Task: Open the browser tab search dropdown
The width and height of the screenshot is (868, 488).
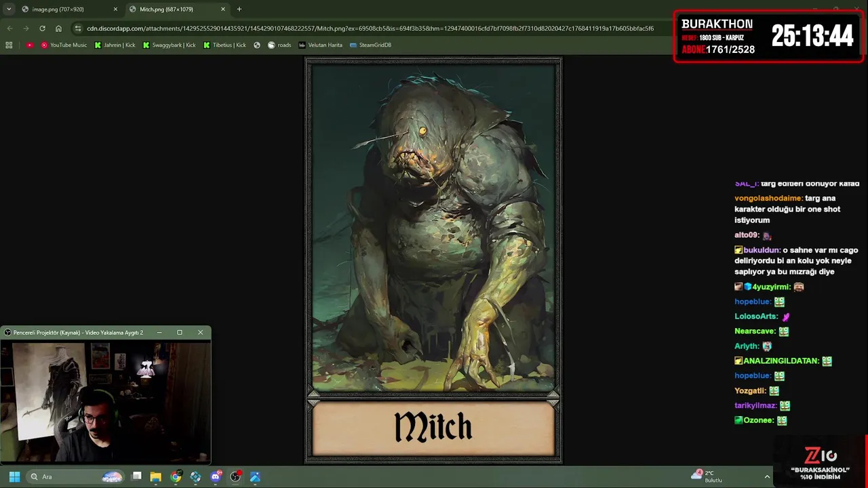Action: (x=9, y=9)
